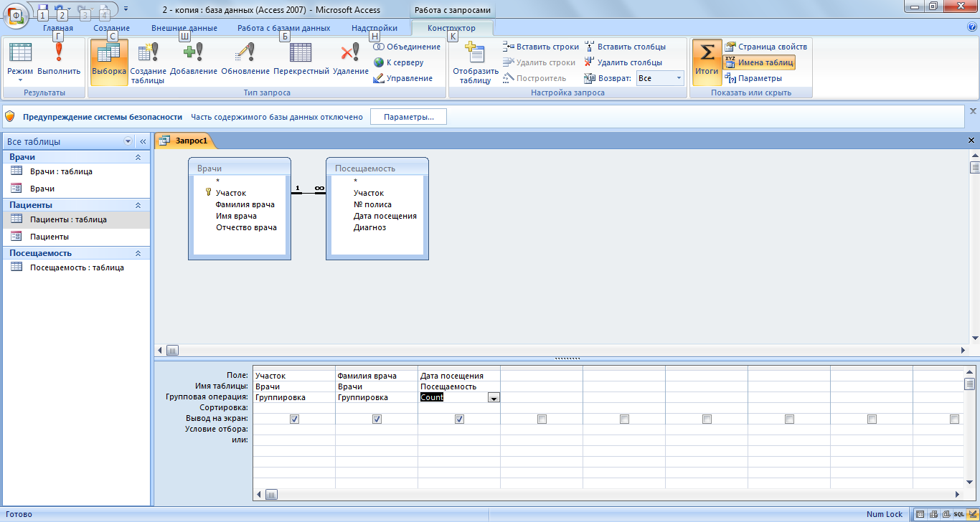Uncheck the display checkbox under Дата посещения
This screenshot has height=522, width=980.
[459, 419]
